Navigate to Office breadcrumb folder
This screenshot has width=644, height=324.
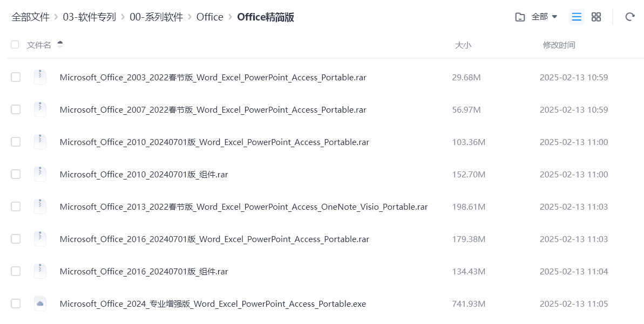(x=209, y=17)
